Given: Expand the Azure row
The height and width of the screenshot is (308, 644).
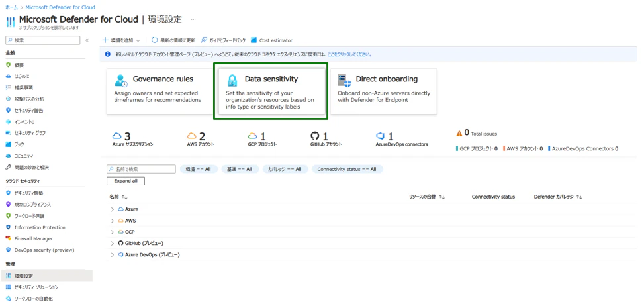Looking at the screenshot, I should point(112,209).
